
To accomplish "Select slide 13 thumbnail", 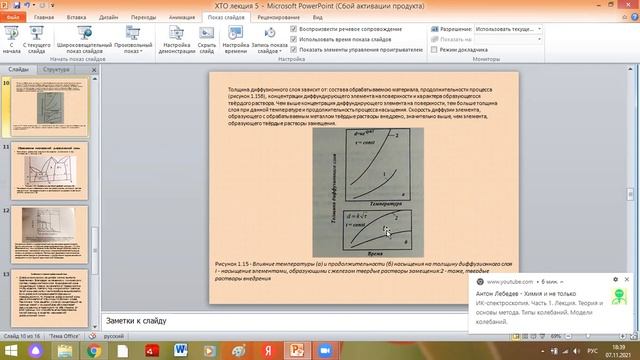I will (50, 298).
